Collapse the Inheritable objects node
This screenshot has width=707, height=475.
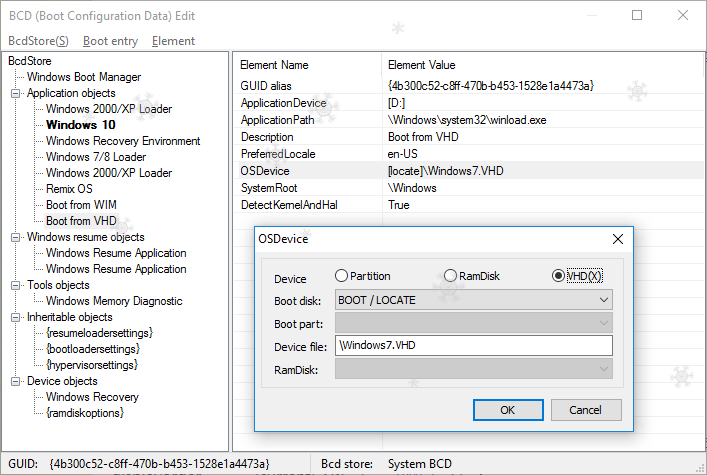[15, 318]
